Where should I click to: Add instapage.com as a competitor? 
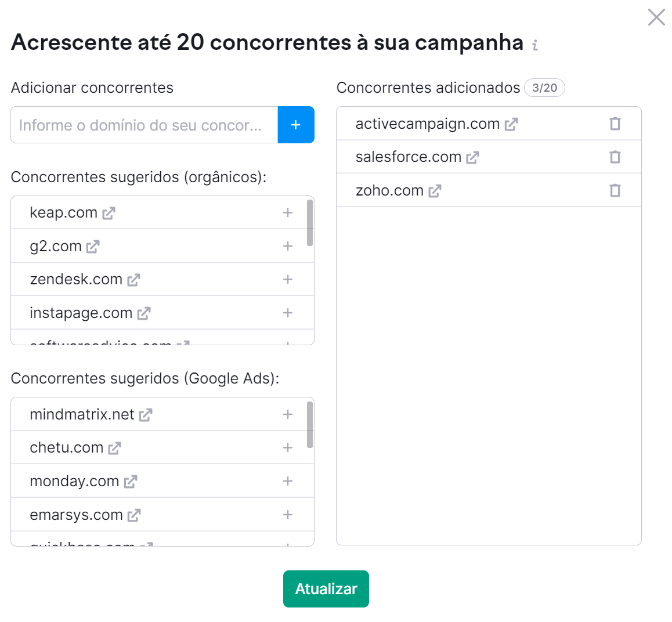pos(287,313)
